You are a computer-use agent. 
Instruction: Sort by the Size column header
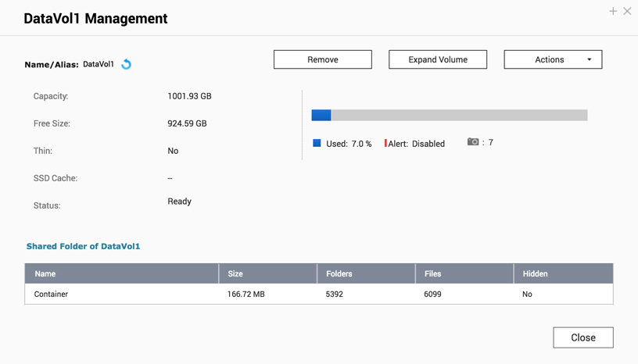268,273
